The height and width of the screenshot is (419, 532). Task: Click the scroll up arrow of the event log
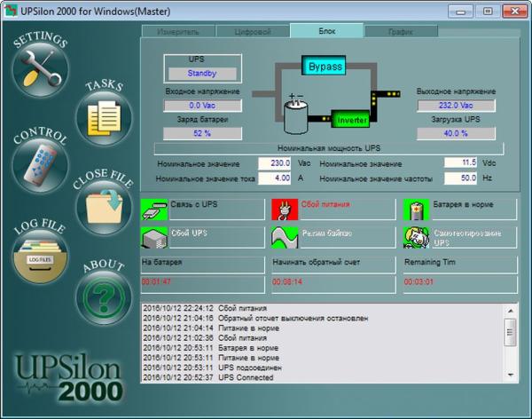(511, 311)
